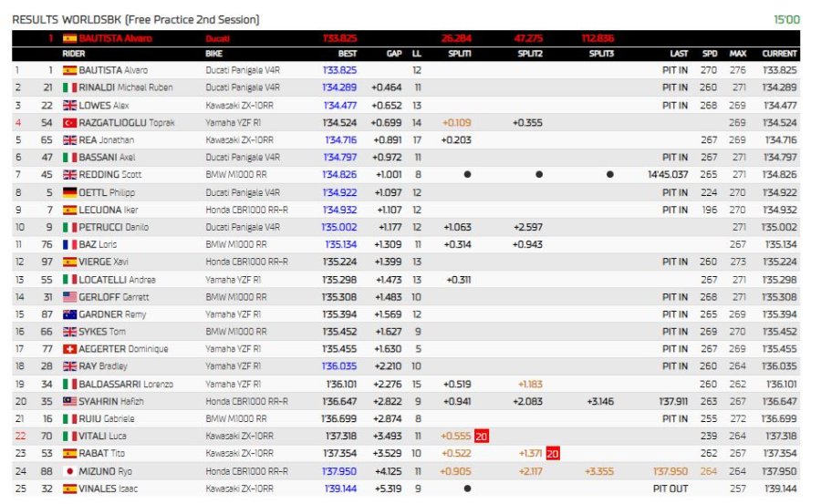Click the Spanish flag beside VIERGE Xavi

click(69, 262)
